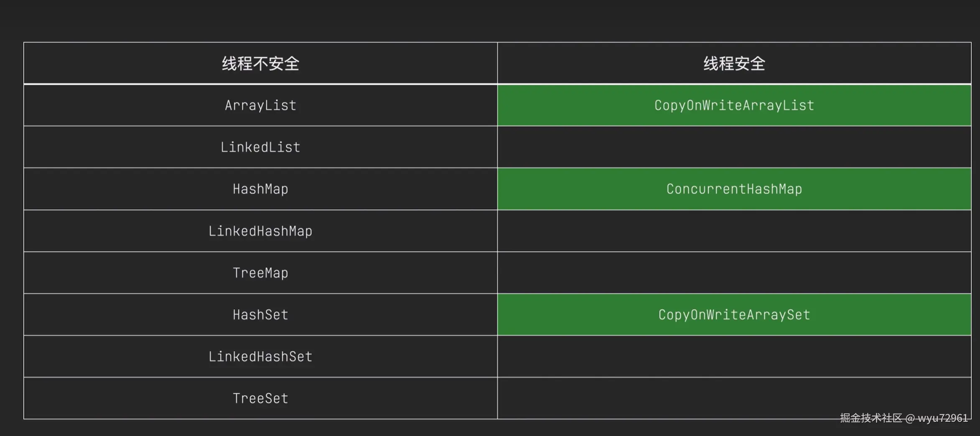
Task: Select the HashSet cell
Action: (x=260, y=314)
